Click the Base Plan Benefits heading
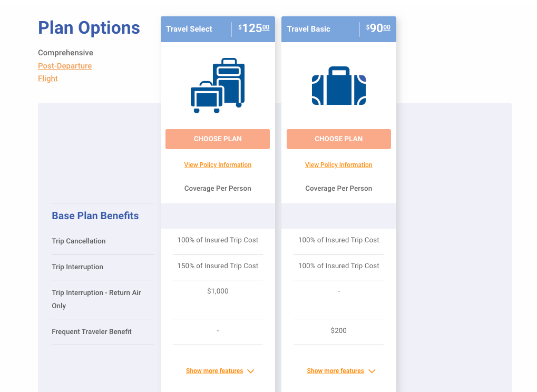The height and width of the screenshot is (392, 537). 95,215
